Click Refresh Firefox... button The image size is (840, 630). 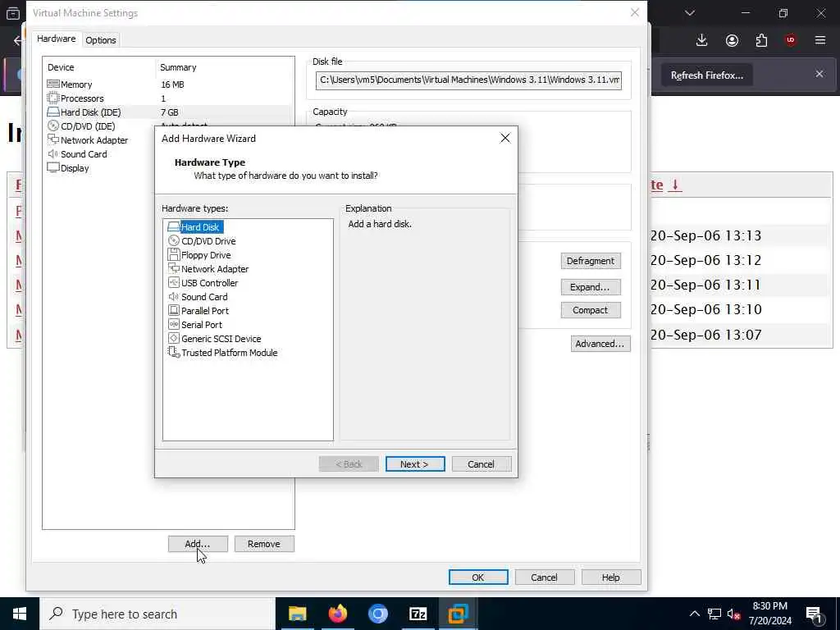[x=706, y=75]
